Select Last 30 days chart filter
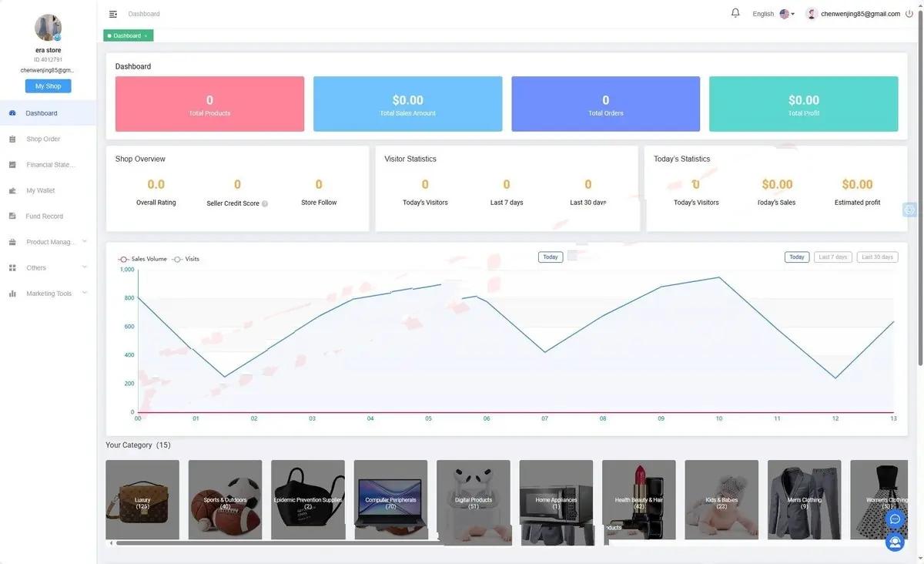The width and height of the screenshot is (924, 564). pyautogui.click(x=877, y=257)
